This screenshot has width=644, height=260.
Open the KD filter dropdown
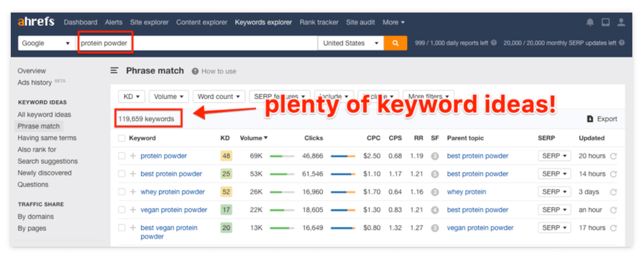click(x=131, y=97)
